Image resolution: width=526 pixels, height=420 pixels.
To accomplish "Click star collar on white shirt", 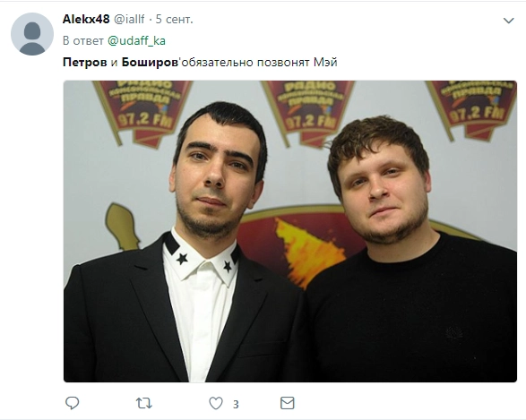I will 202,256.
